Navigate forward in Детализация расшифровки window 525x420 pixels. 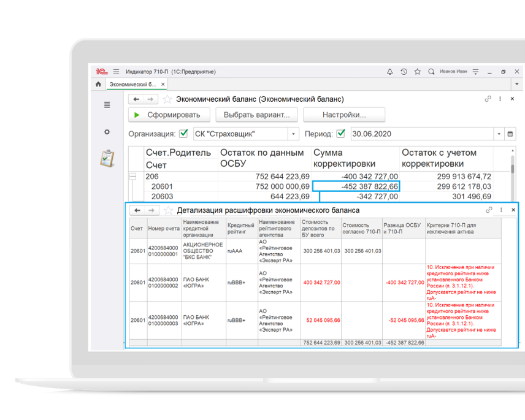pos(151,210)
